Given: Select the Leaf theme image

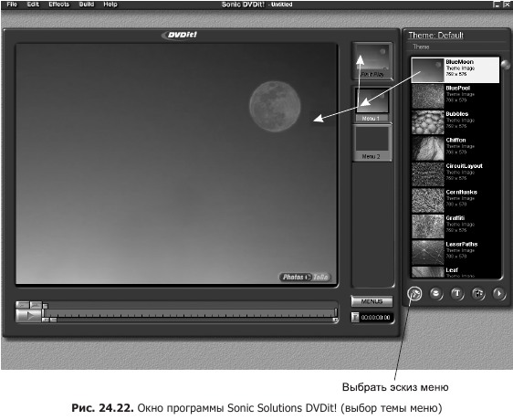Looking at the screenshot, I should tap(455, 272).
